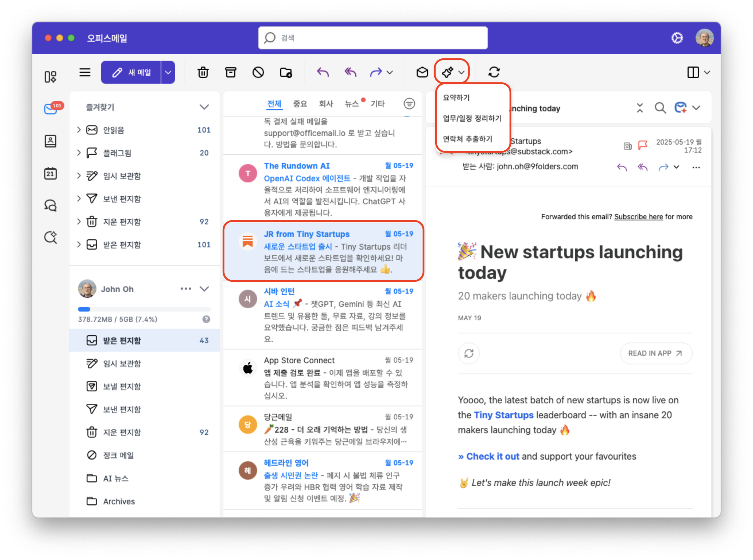
Task: Open the mail list filter icon
Action: point(409,104)
